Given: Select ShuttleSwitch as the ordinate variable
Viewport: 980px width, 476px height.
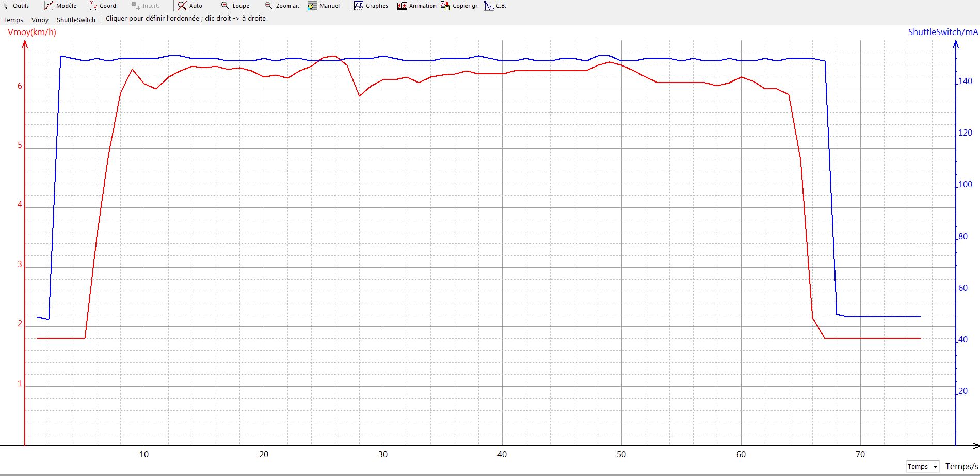Looking at the screenshot, I should (76, 20).
